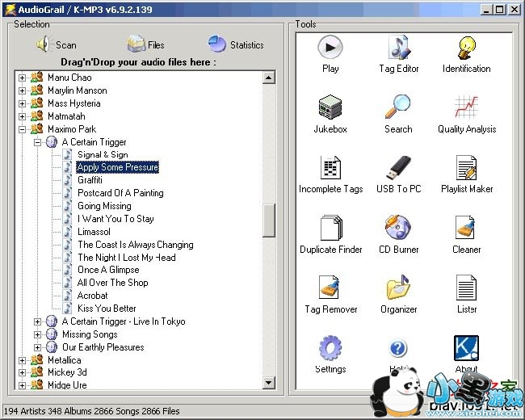Click the status bar library summary text
The width and height of the screenshot is (525, 420).
coord(92,411)
